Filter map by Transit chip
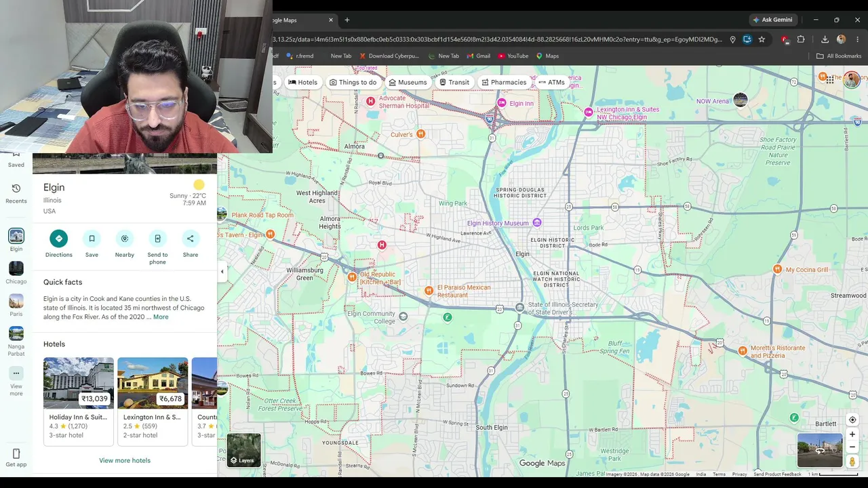 (454, 82)
